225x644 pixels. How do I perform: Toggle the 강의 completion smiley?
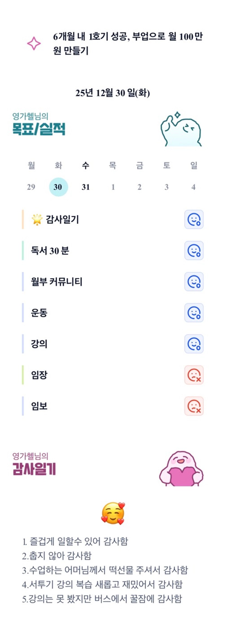click(194, 344)
